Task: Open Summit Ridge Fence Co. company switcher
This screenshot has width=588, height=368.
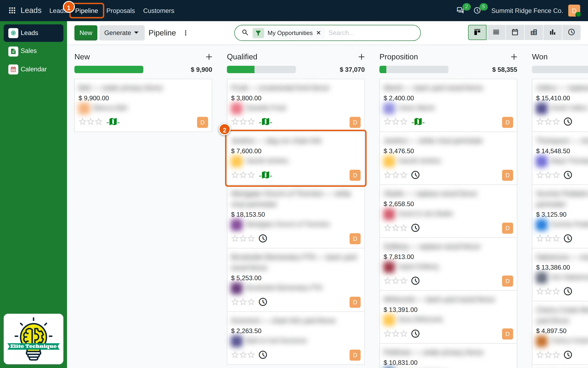Action: point(527,11)
